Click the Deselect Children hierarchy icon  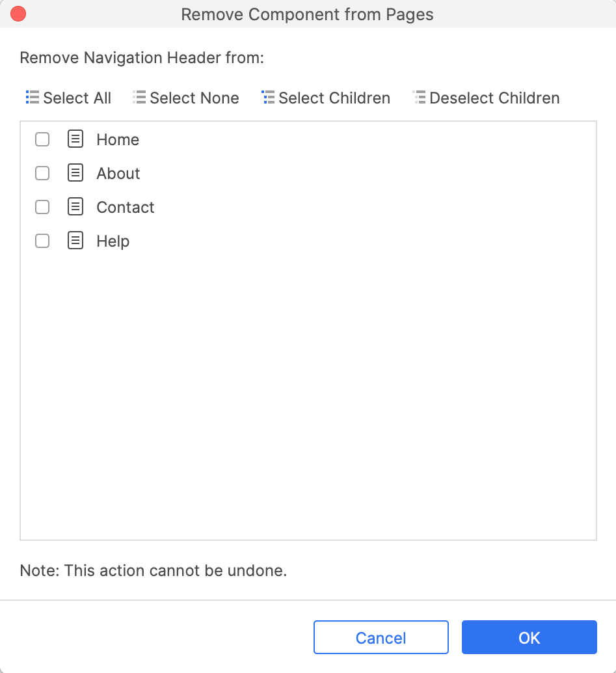[x=419, y=98]
